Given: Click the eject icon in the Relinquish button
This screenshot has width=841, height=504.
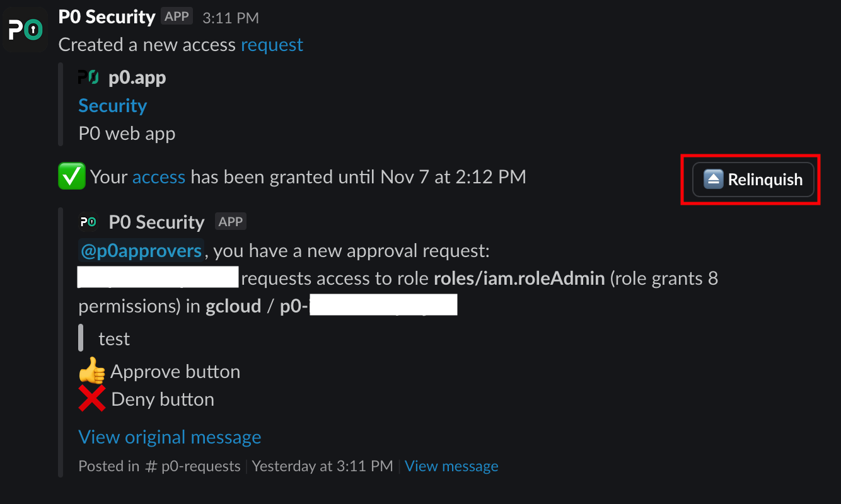Looking at the screenshot, I should point(713,180).
